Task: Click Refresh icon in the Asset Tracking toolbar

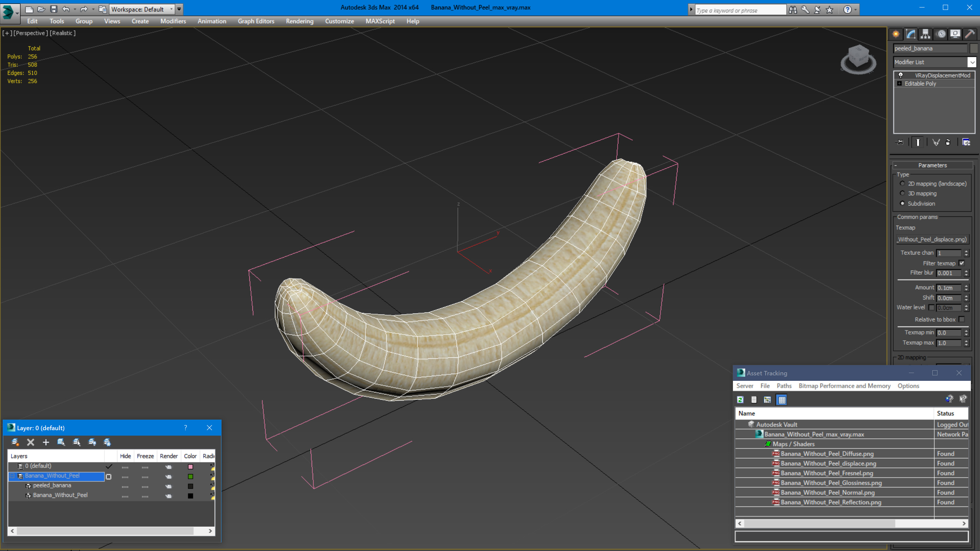Action: 740,400
